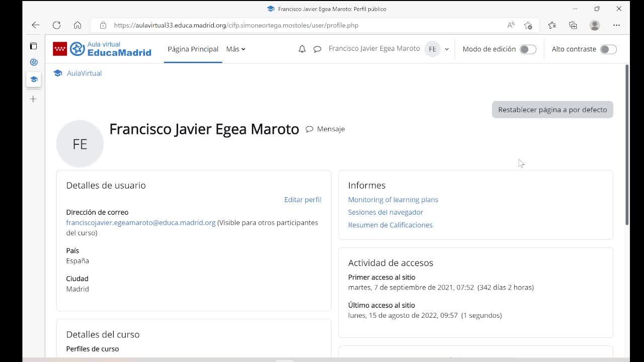
Task: Click the Perfiles de curso label
Action: (93, 349)
